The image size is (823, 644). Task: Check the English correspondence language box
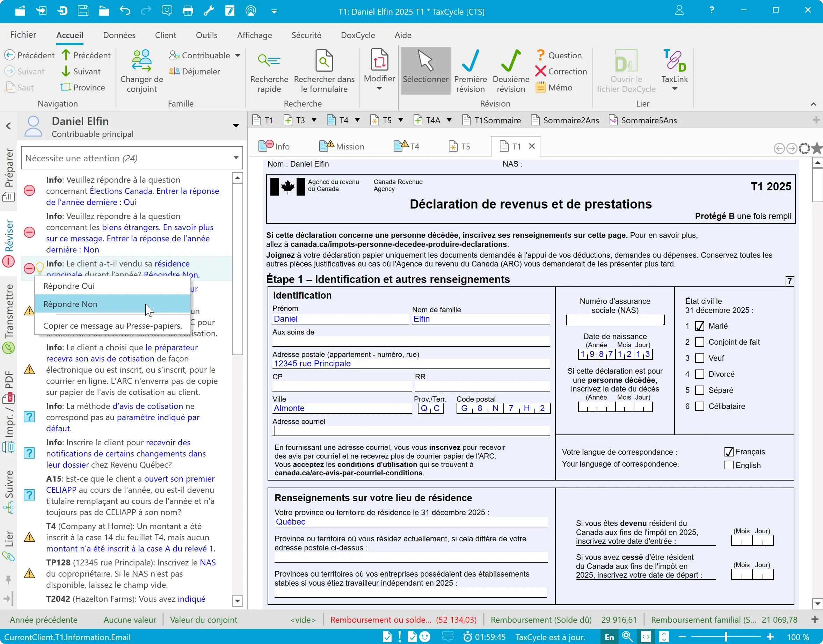point(729,465)
